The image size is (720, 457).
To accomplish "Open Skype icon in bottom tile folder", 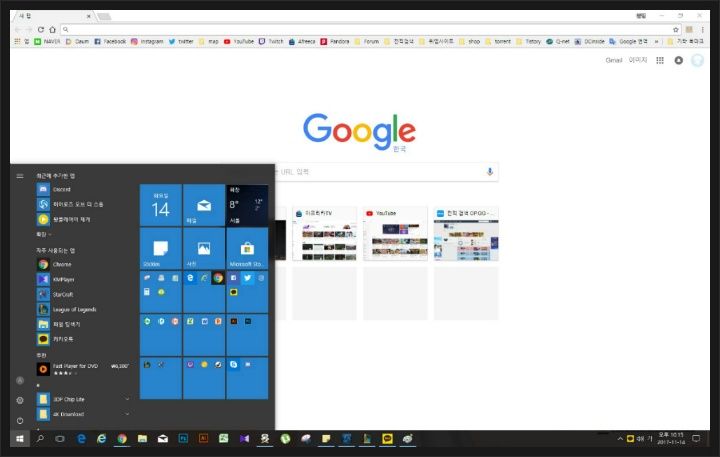I will coord(234,364).
